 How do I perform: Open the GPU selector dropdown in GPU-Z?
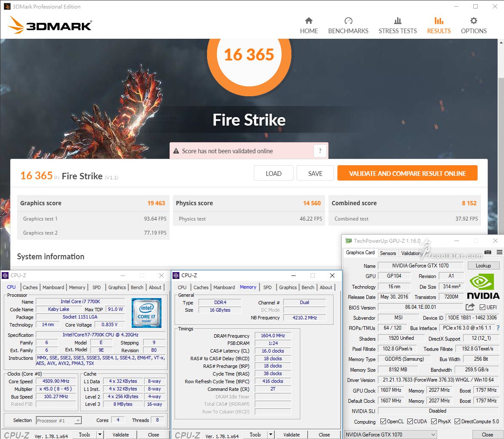pos(390,434)
